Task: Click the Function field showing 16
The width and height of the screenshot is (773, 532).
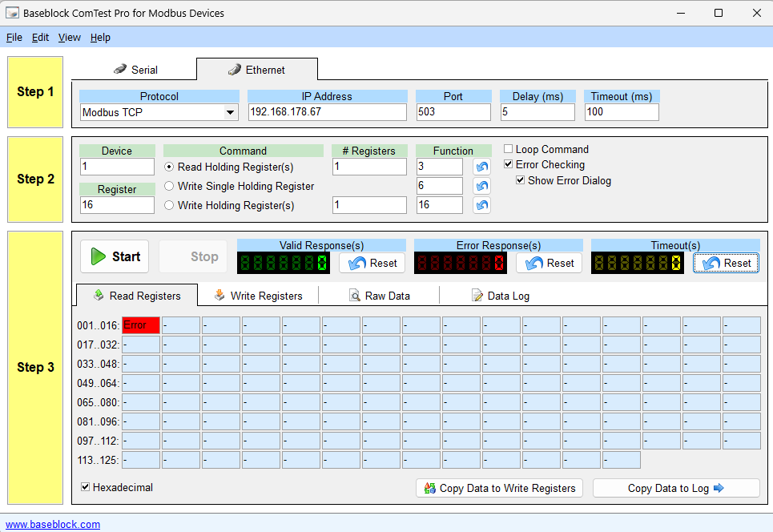Action: (x=440, y=205)
